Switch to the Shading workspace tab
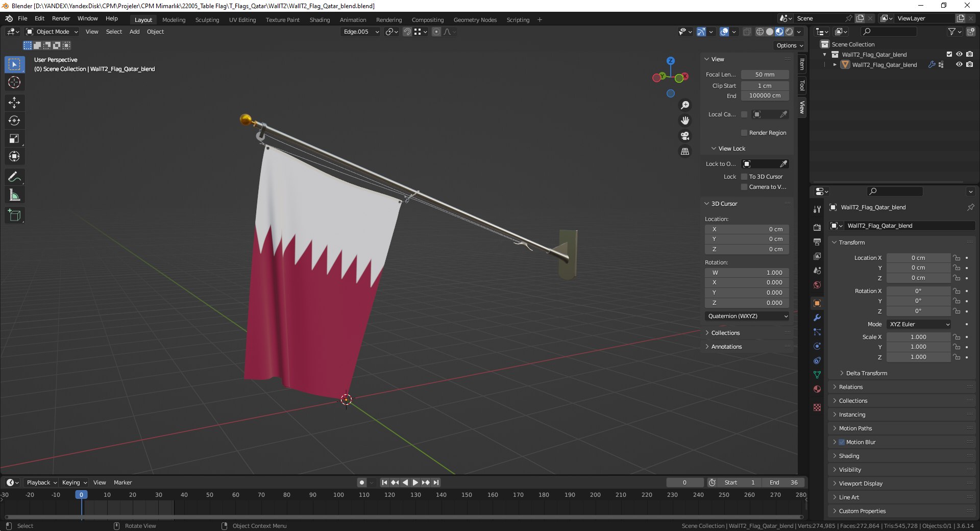 point(320,20)
